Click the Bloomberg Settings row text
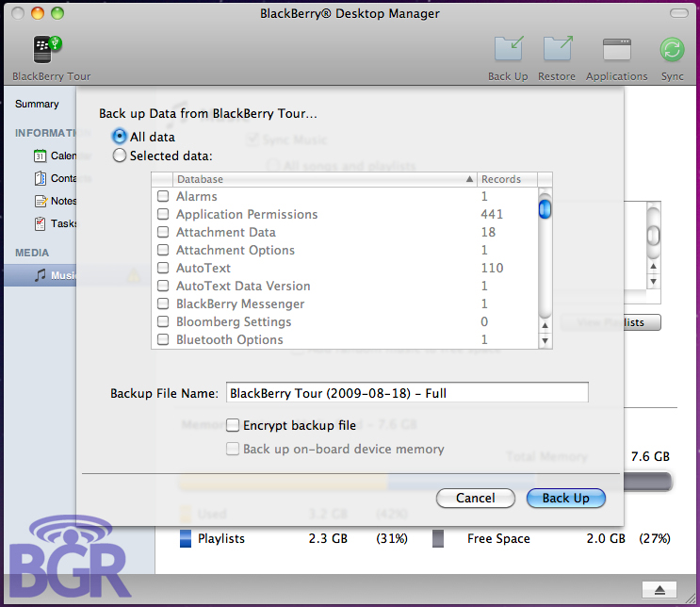This screenshot has height=607, width=700. (x=234, y=321)
